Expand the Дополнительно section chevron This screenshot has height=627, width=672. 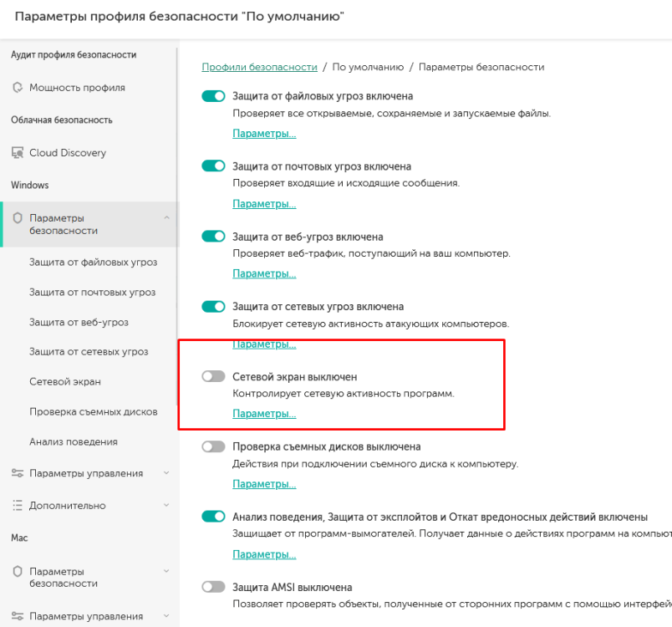(166, 505)
